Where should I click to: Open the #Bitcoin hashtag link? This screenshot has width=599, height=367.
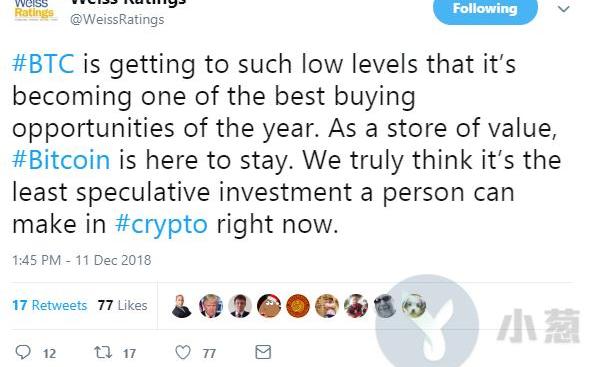(x=62, y=160)
